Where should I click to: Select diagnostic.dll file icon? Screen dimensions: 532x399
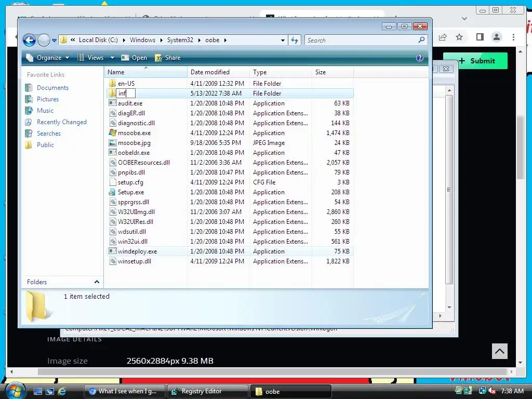point(112,123)
